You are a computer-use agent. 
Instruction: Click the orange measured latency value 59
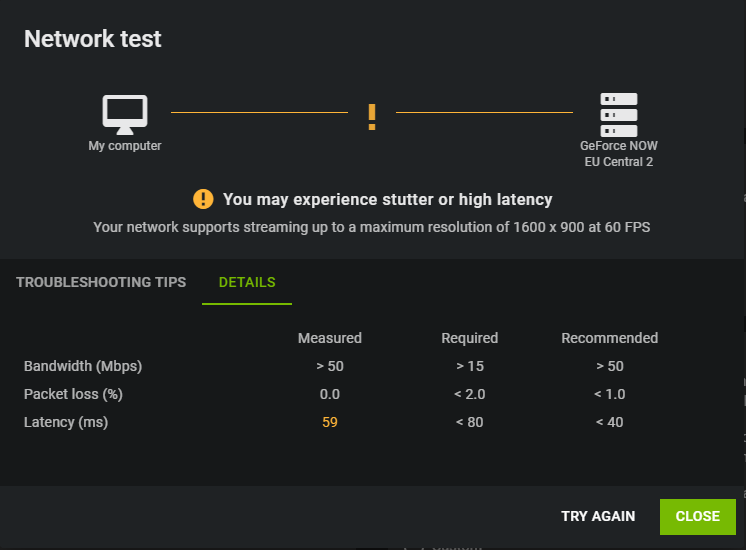click(330, 422)
